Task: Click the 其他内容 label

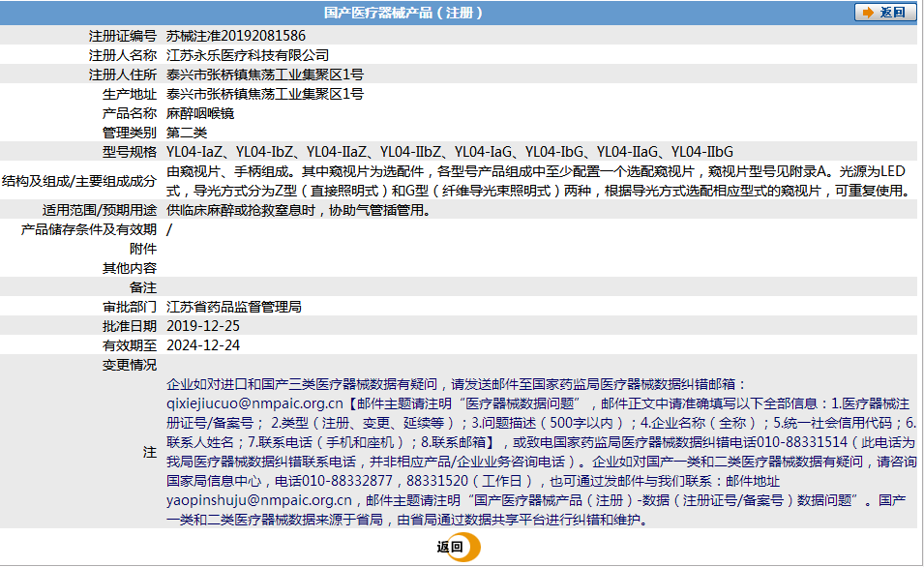Action: point(130,268)
